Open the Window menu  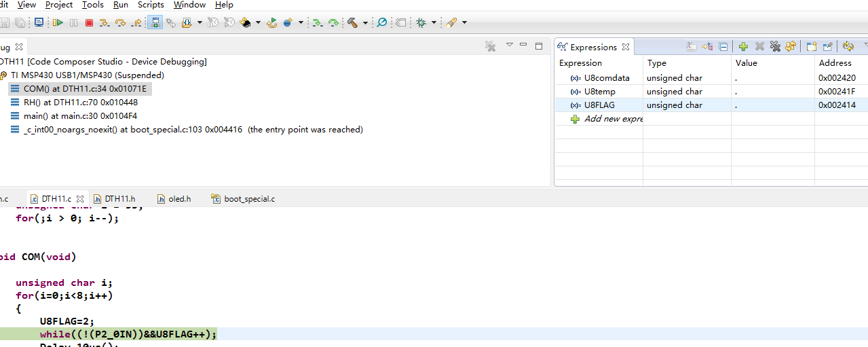tap(190, 5)
